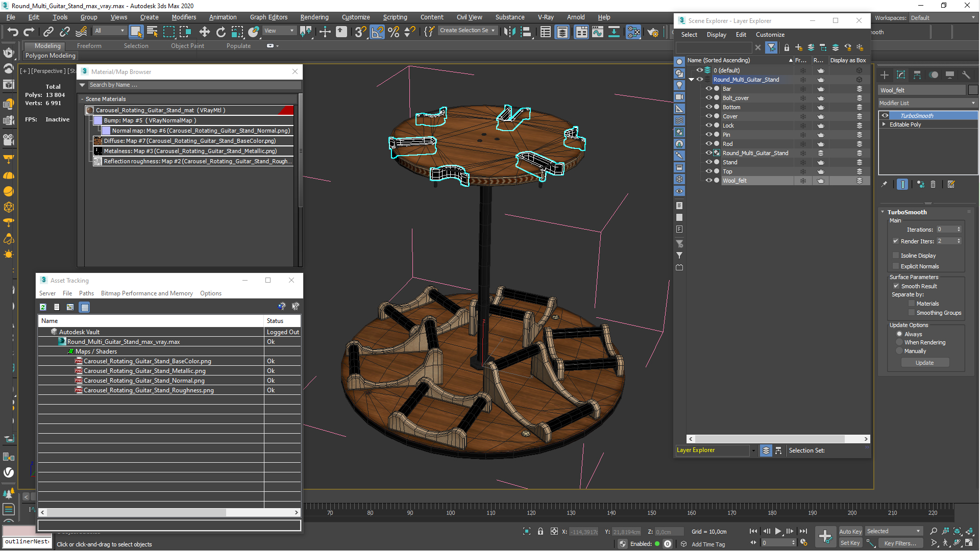Open Modifiers menu in menu bar
Screen dimensions: 980x551
[176, 17]
